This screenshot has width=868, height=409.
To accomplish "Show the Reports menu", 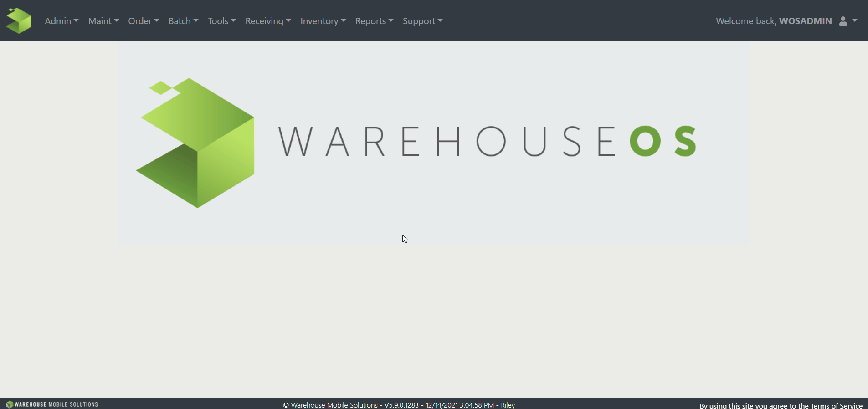I will 374,21.
